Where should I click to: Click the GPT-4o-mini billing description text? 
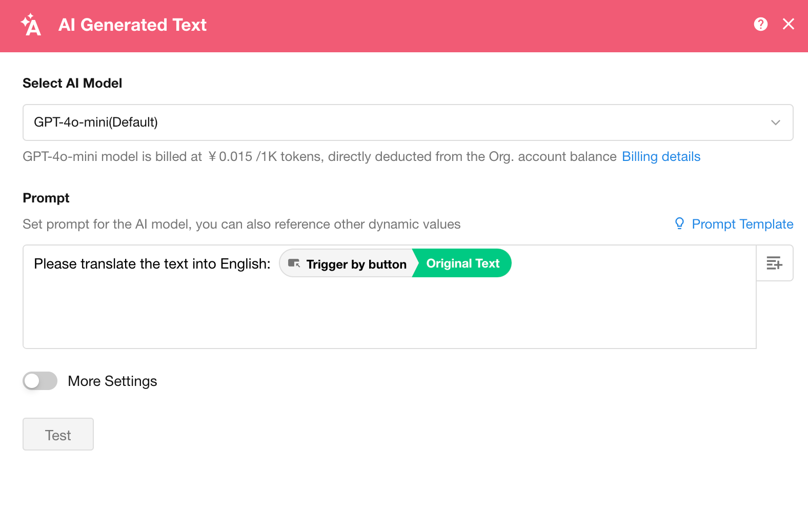point(319,156)
